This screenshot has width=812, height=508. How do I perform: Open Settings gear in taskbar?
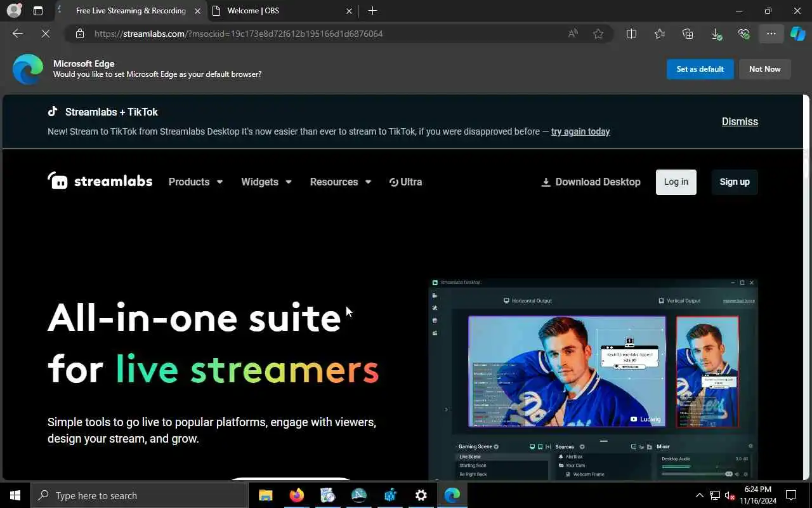pyautogui.click(x=421, y=495)
